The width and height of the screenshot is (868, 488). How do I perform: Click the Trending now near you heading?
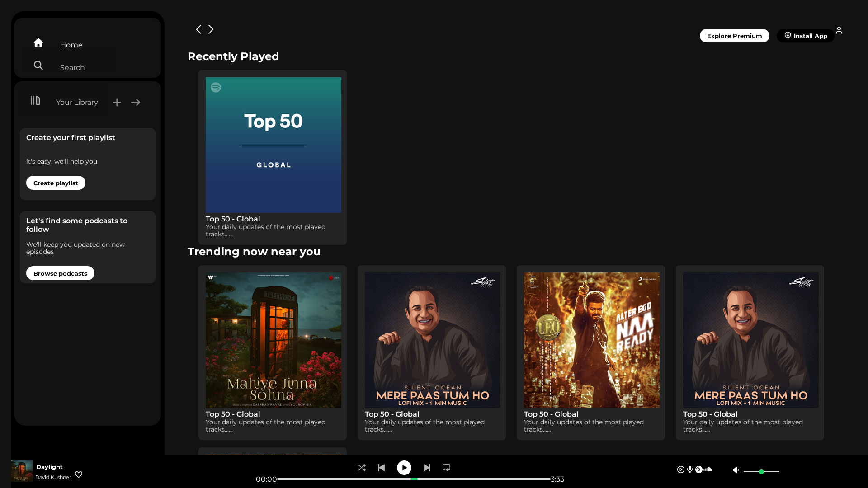click(254, 252)
